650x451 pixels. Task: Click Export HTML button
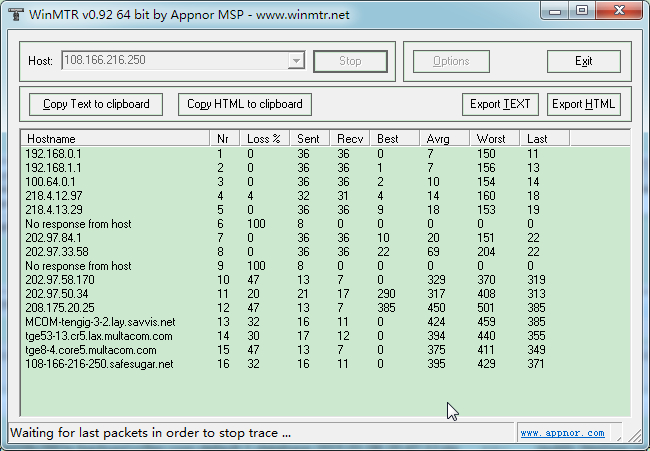pos(584,104)
